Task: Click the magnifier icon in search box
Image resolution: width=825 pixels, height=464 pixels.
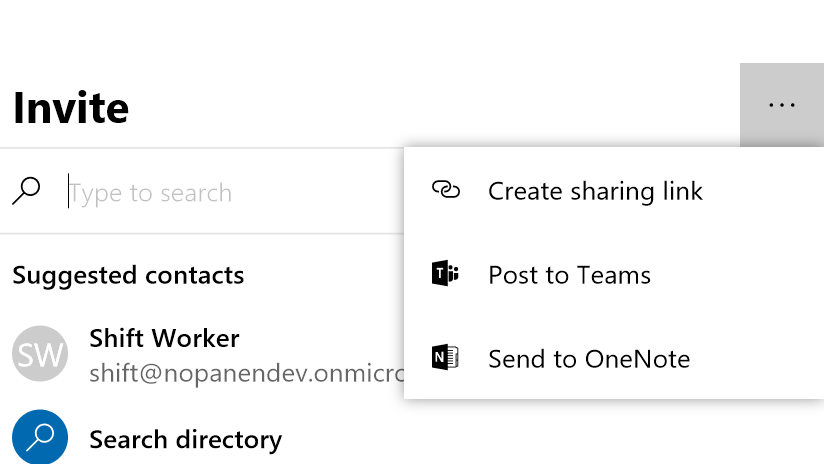Action: pyautogui.click(x=27, y=191)
